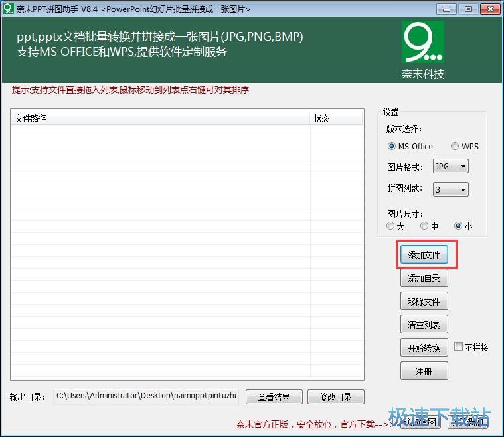
Task: Choose 小 image size option
Action: point(458,226)
